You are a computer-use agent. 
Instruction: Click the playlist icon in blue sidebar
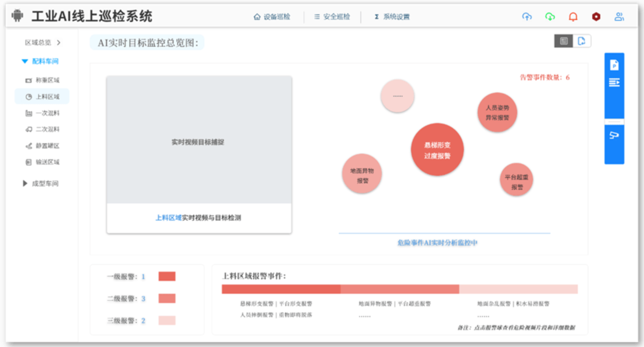coord(614,82)
